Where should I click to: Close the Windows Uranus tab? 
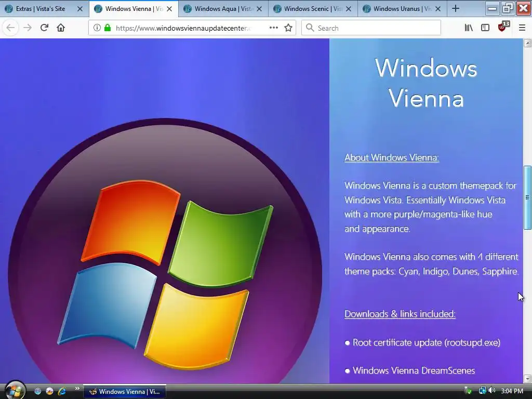438,9
